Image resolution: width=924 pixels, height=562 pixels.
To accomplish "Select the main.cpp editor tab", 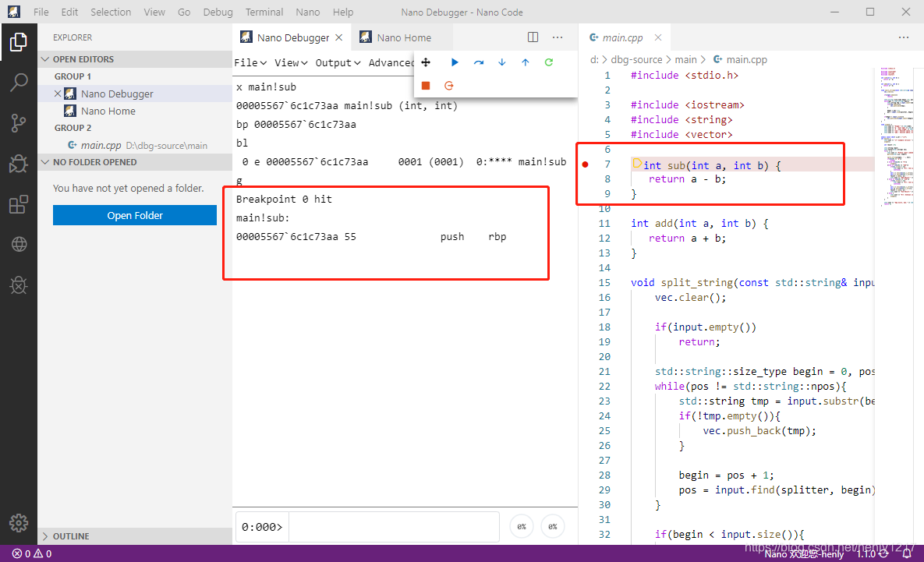I will [x=625, y=37].
